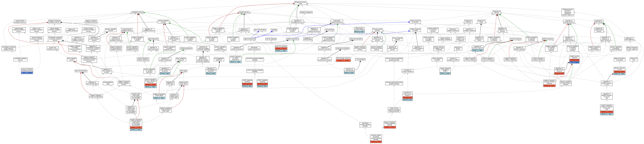Viewport: 644px width, 144px height.
Task: Click the 'immunoglobulin production' node
Action: [219, 59]
